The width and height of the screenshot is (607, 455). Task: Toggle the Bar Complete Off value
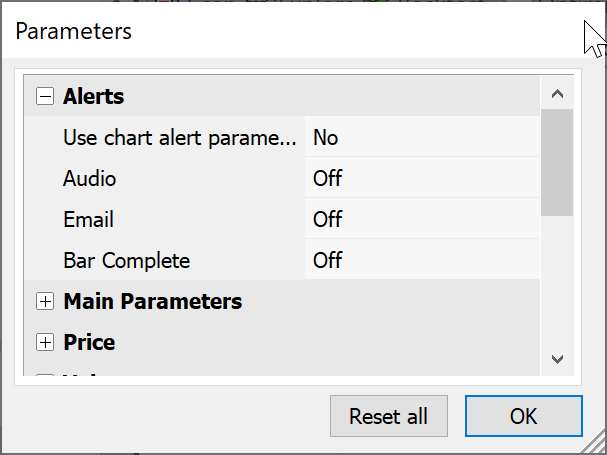point(327,261)
